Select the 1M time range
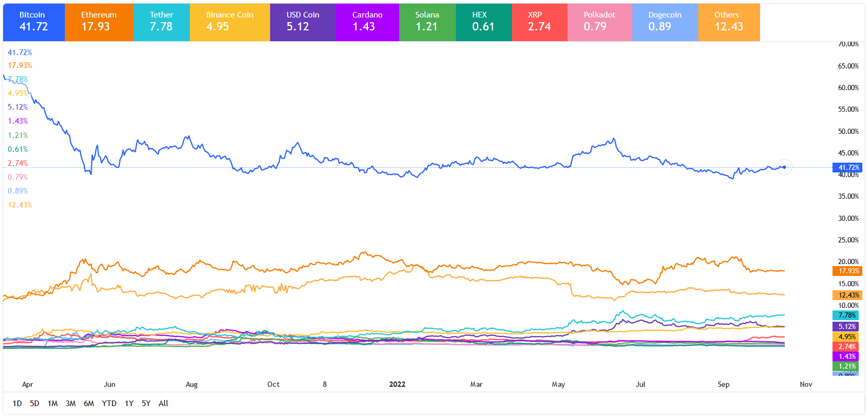 point(52,404)
